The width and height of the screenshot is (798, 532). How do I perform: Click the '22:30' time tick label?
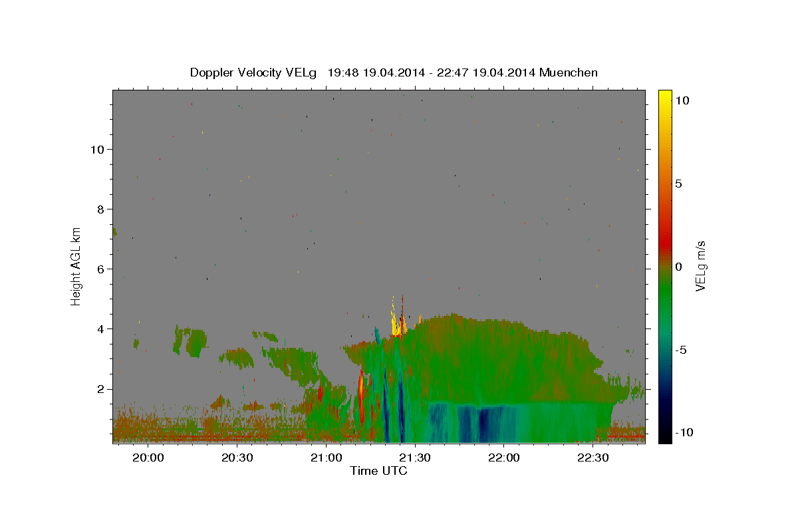coord(593,458)
